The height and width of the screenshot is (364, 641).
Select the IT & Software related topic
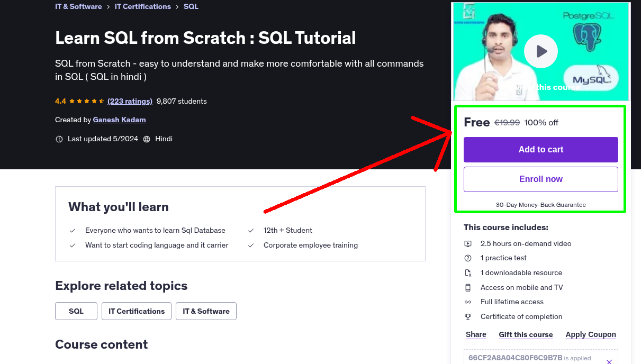tap(206, 311)
